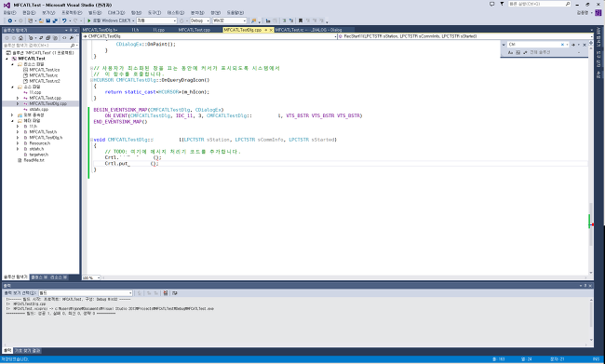The height and width of the screenshot is (364, 605).
Task: Click the Visual Studio logo icon
Action: coord(7,5)
